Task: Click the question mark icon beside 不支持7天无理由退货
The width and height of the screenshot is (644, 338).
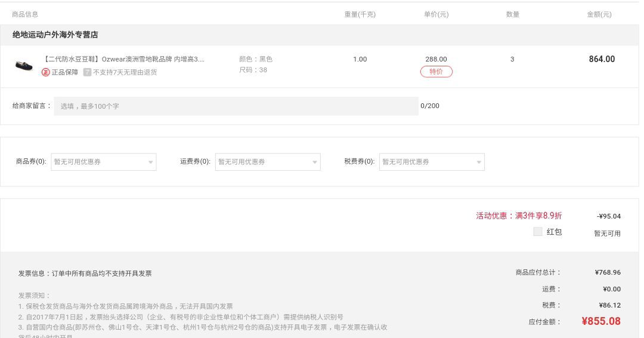Action: (87, 72)
